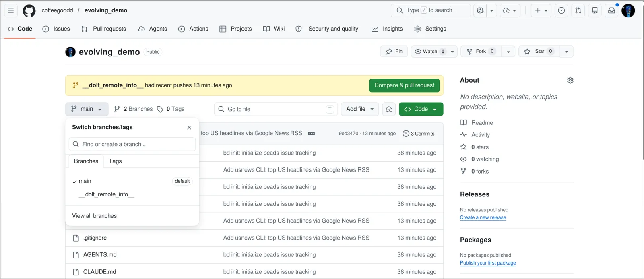Open the user avatar menu
The height and width of the screenshot is (279, 644).
[628, 10]
